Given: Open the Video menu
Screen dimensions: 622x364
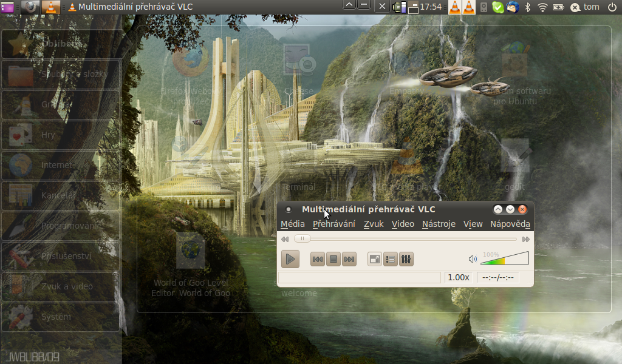Looking at the screenshot, I should pyautogui.click(x=403, y=224).
